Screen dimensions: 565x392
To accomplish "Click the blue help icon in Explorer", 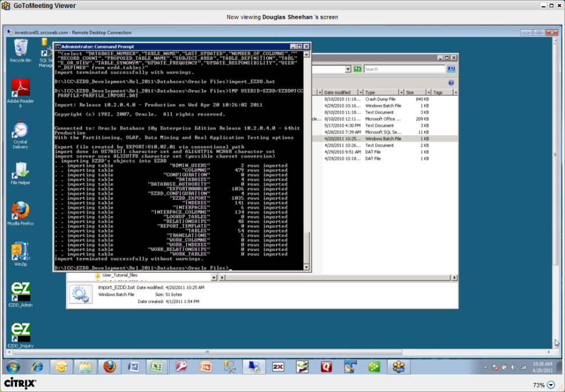I will [451, 83].
